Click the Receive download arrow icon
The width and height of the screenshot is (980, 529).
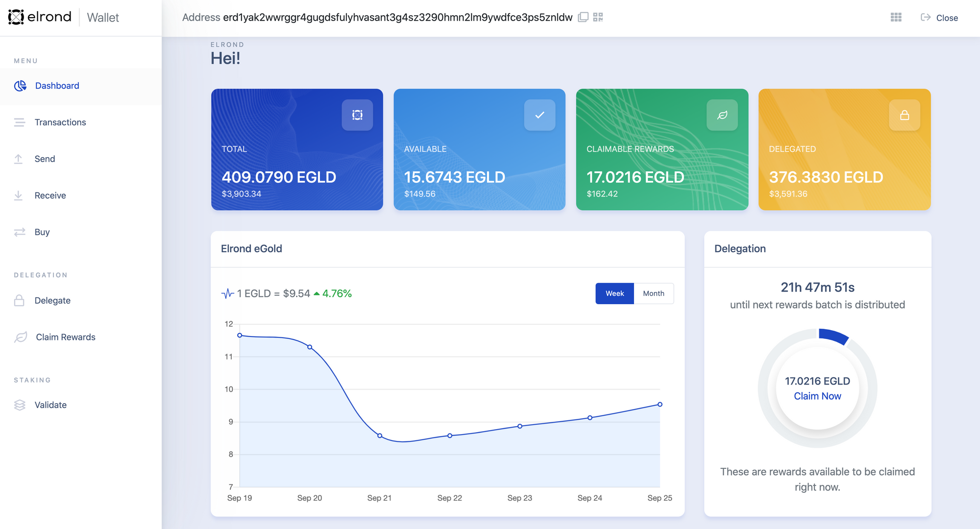(x=18, y=195)
